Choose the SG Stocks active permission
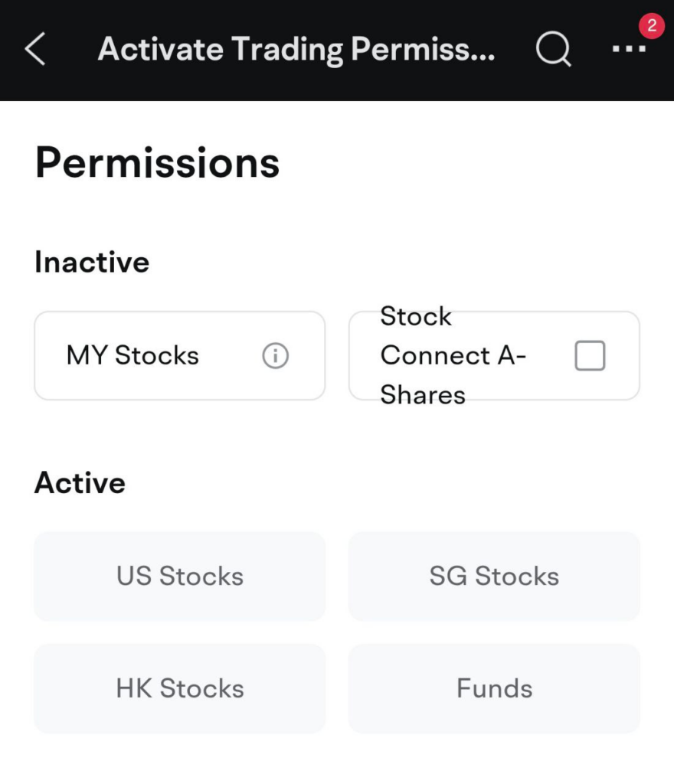Image resolution: width=674 pixels, height=784 pixels. 494,577
